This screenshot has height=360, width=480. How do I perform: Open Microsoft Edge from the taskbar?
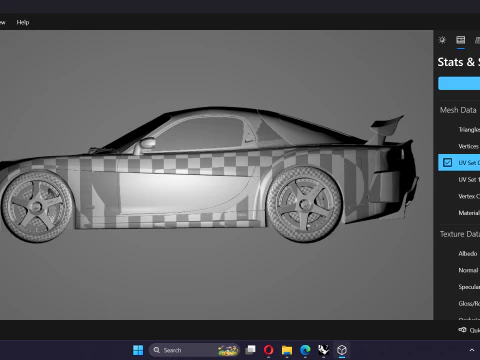coord(305,350)
